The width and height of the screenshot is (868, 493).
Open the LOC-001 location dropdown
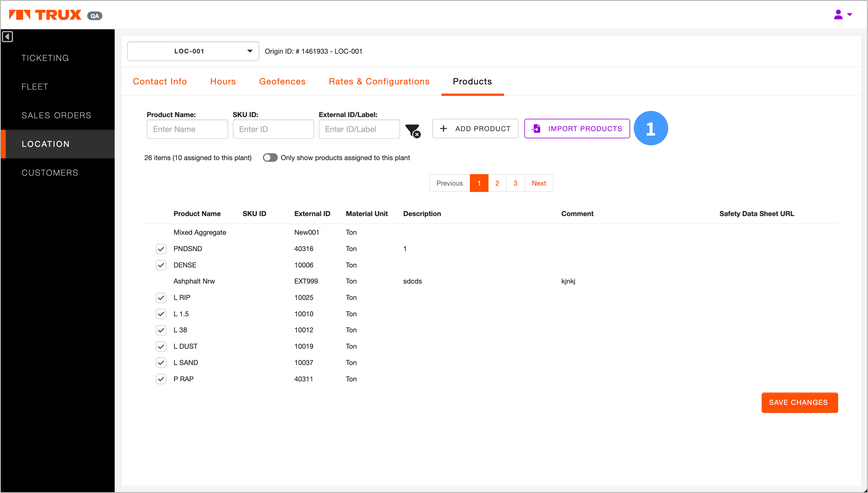[x=193, y=51]
